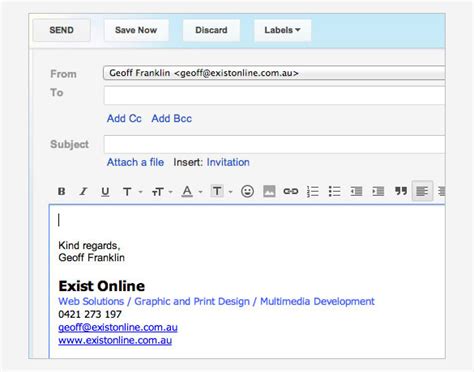The width and height of the screenshot is (474, 372).
Task: Insert a hyperlink
Action: [x=291, y=191]
